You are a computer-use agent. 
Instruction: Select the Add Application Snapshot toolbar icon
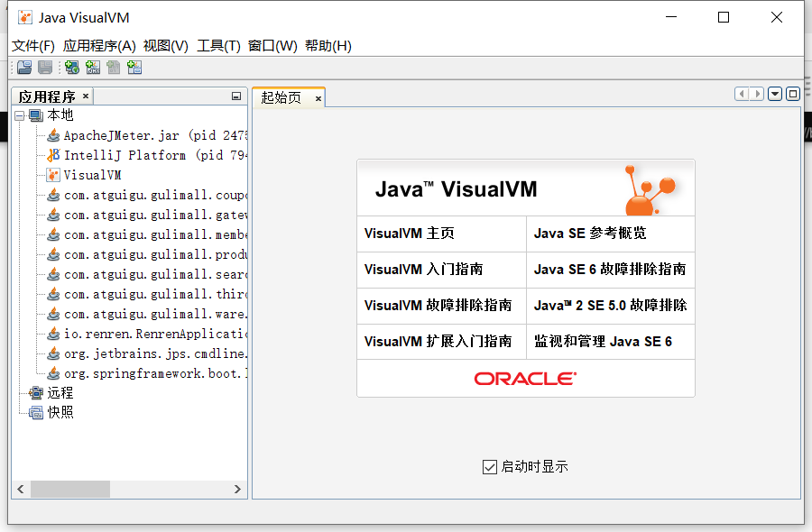(134, 67)
